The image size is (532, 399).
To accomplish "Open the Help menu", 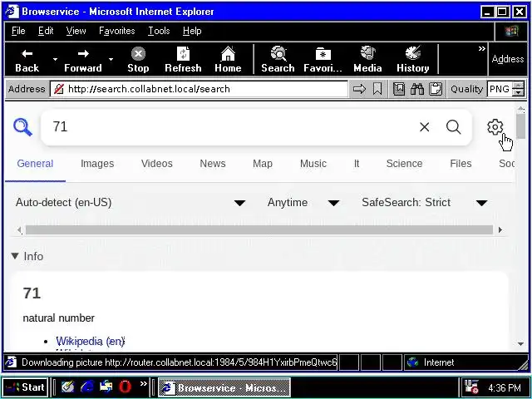I will pyautogui.click(x=192, y=31).
